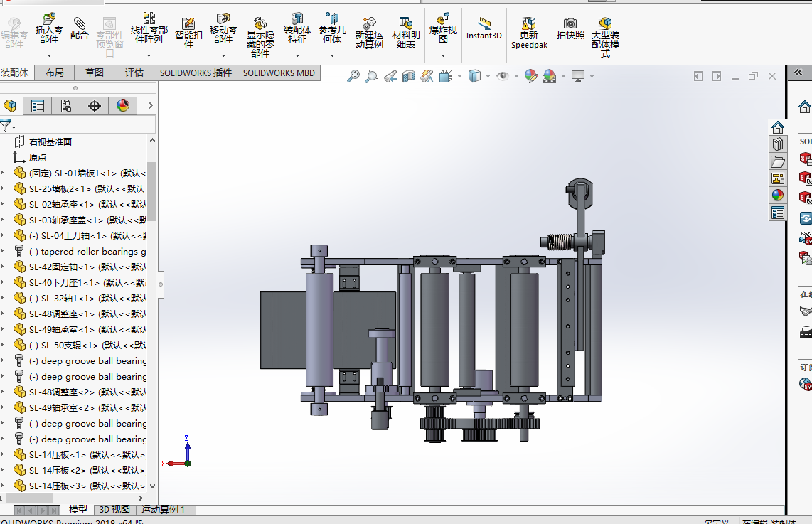Click New Motion Study (新建运动算例)
Screen dimensions: 812x524
click(x=369, y=33)
